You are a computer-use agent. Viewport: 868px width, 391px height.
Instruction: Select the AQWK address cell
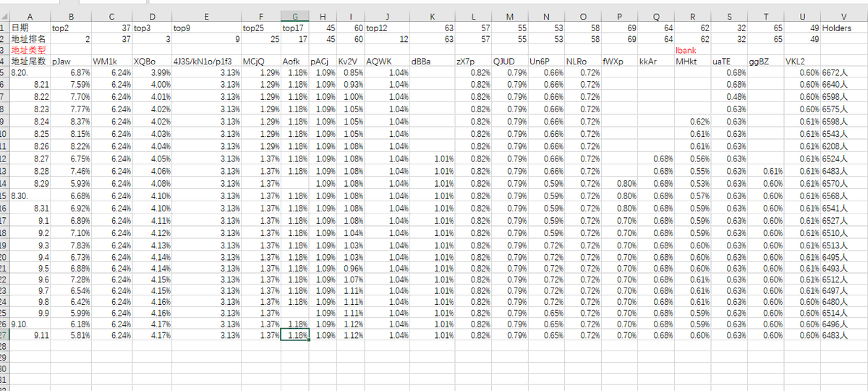388,62
